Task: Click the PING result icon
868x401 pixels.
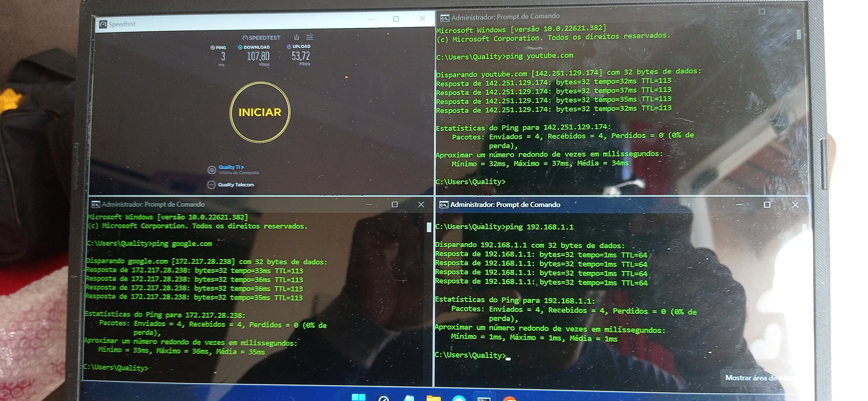Action: [x=213, y=48]
